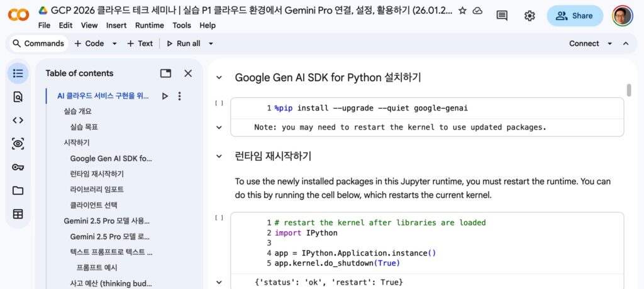This screenshot has width=644, height=289.
Task: Click the Google Drive icon beside the title
Action: 43,11
